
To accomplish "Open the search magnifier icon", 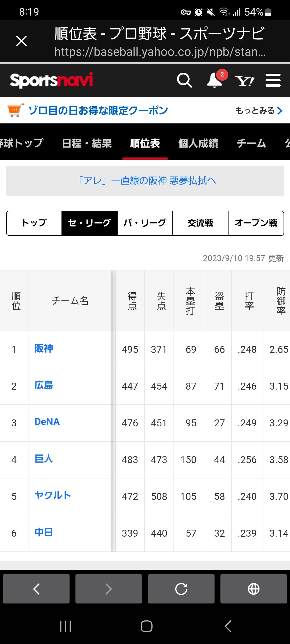I will coord(184,80).
